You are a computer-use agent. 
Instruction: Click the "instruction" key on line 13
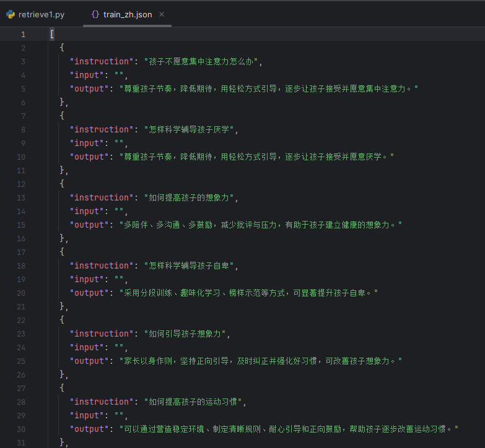click(101, 197)
